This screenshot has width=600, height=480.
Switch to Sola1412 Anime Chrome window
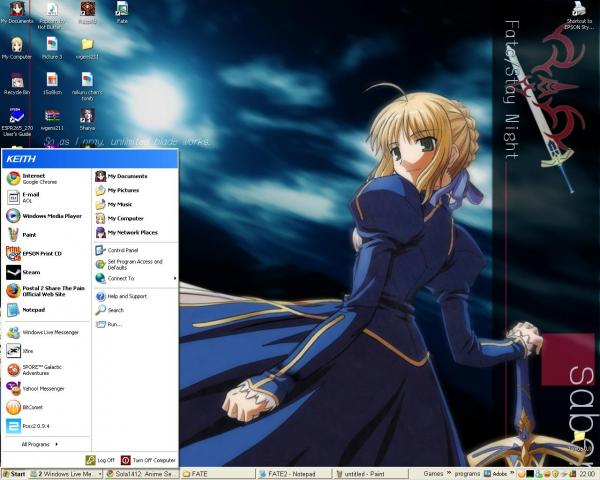tap(141, 474)
